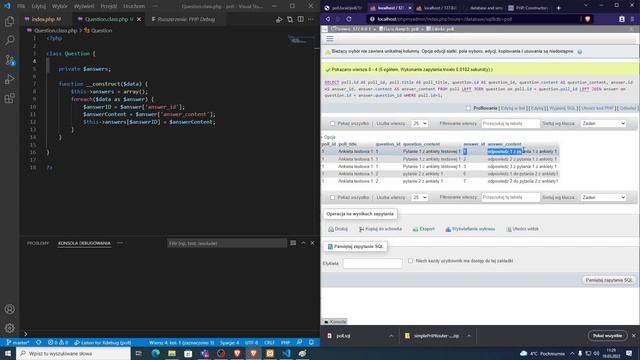Go back in the browser
The width and height of the screenshot is (640, 360).
pyautogui.click(x=328, y=19)
